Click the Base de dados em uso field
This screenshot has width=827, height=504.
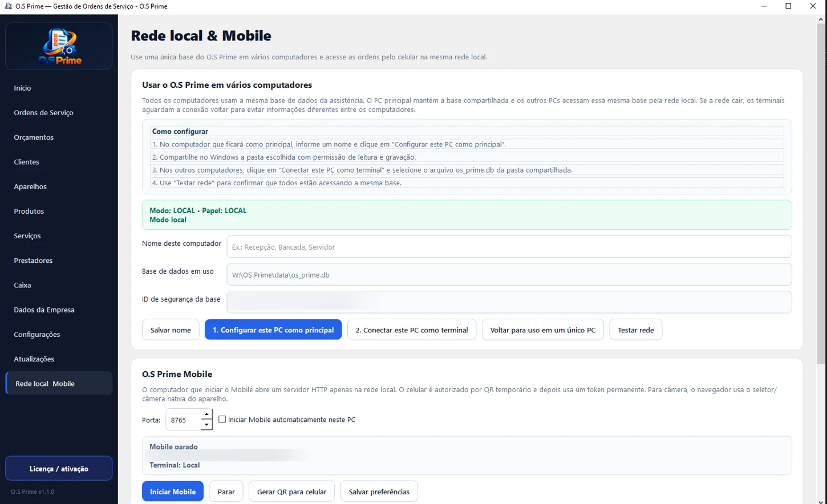[x=509, y=275]
